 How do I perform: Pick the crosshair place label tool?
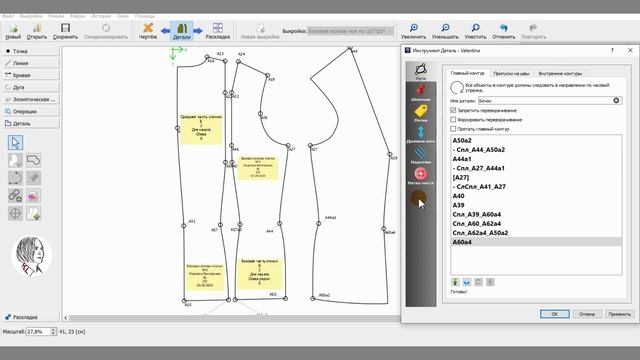tap(16, 213)
